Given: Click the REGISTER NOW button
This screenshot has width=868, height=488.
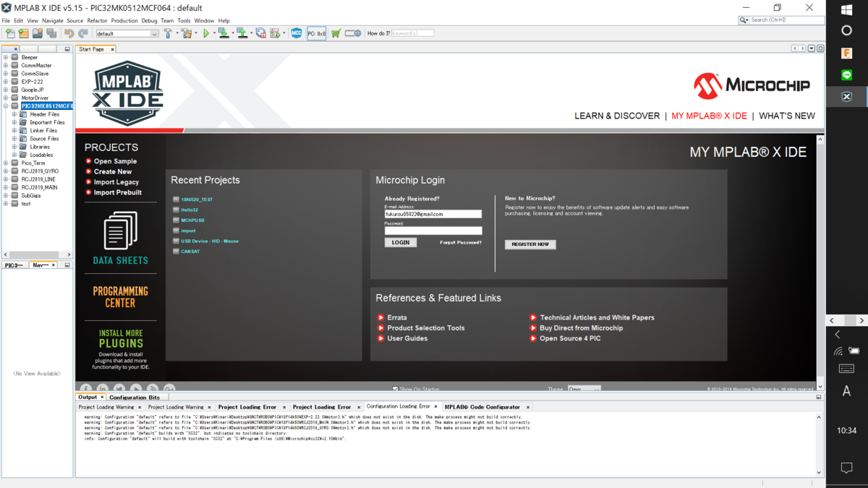Looking at the screenshot, I should (530, 244).
